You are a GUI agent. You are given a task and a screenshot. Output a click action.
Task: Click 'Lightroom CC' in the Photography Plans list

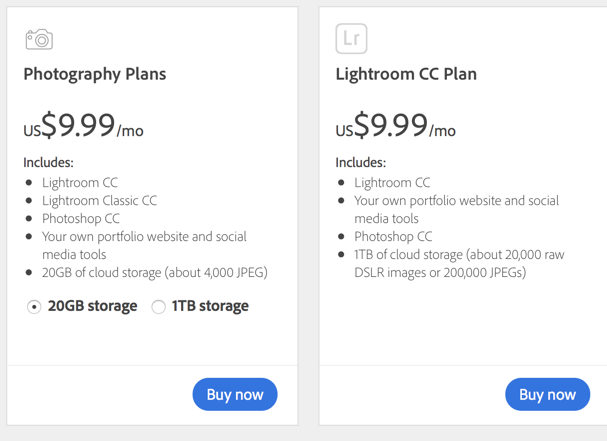click(80, 182)
